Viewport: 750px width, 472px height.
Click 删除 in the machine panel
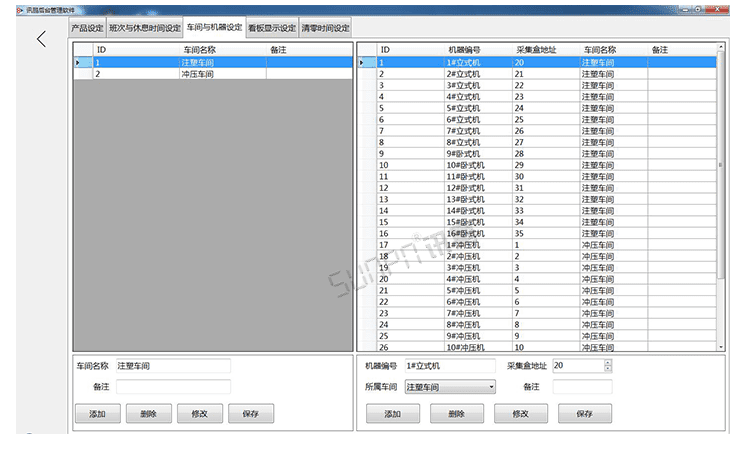(455, 413)
